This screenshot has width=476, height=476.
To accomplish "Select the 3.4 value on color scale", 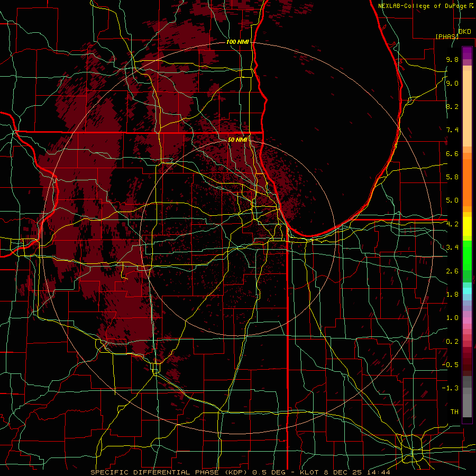I will [452, 248].
